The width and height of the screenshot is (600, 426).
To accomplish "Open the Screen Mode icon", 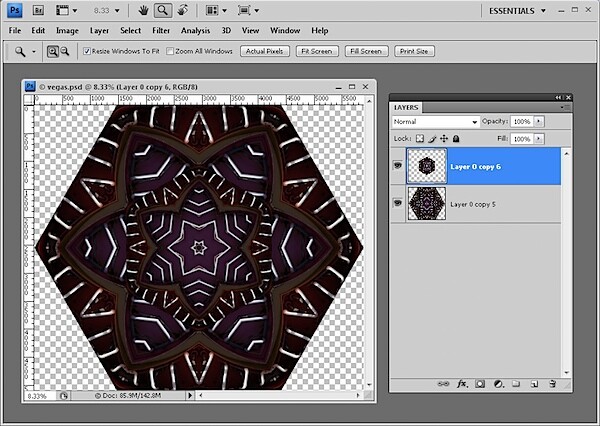I will click(x=244, y=10).
